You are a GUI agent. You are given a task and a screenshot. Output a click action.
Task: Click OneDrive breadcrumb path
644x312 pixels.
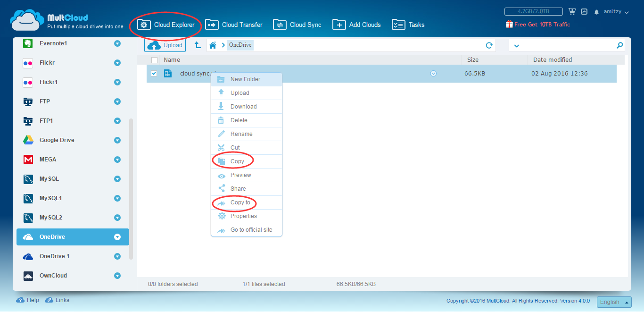point(240,45)
